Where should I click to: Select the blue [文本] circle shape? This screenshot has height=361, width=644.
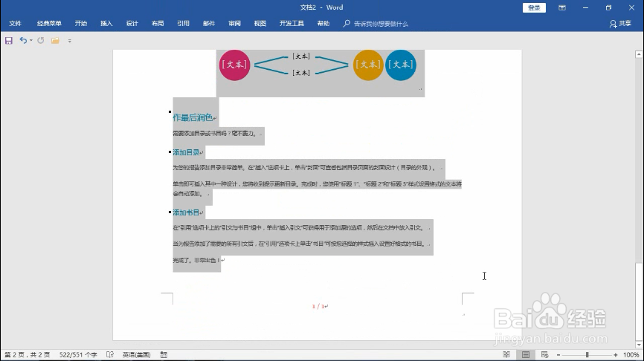(x=401, y=65)
